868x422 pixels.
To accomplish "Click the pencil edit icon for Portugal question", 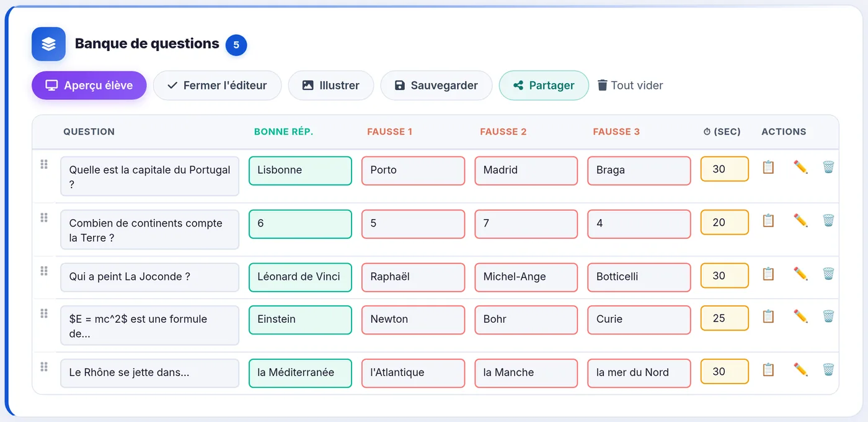I will pos(800,167).
